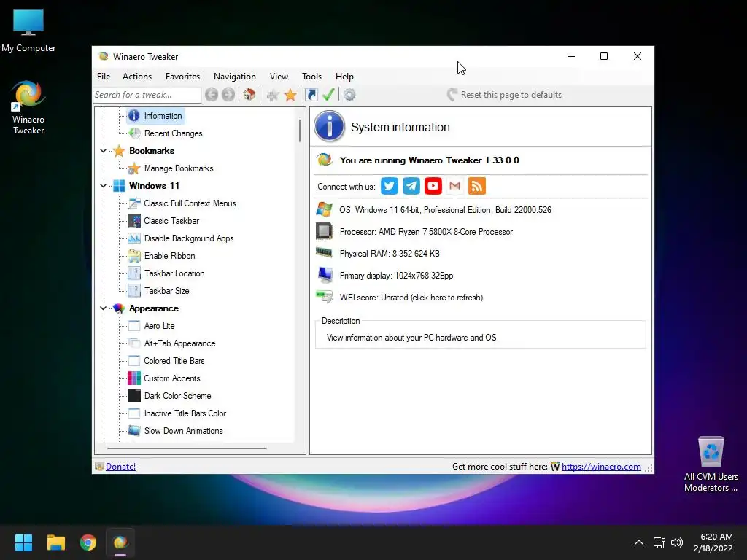747x560 pixels.
Task: Open the Favorites menu
Action: [182, 76]
